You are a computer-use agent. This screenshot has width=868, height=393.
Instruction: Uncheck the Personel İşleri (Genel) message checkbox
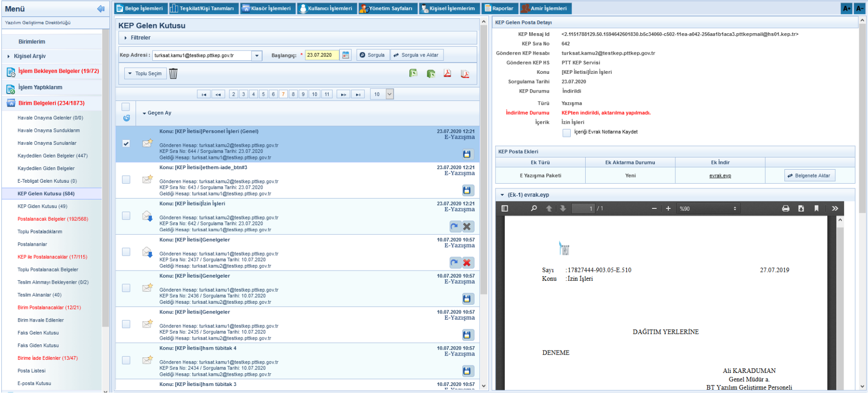point(126,144)
